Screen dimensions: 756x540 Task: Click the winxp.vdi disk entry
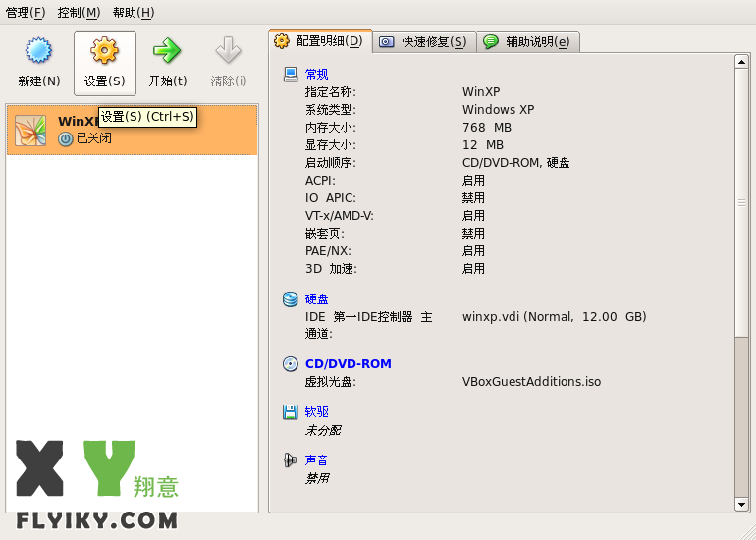[x=555, y=317]
